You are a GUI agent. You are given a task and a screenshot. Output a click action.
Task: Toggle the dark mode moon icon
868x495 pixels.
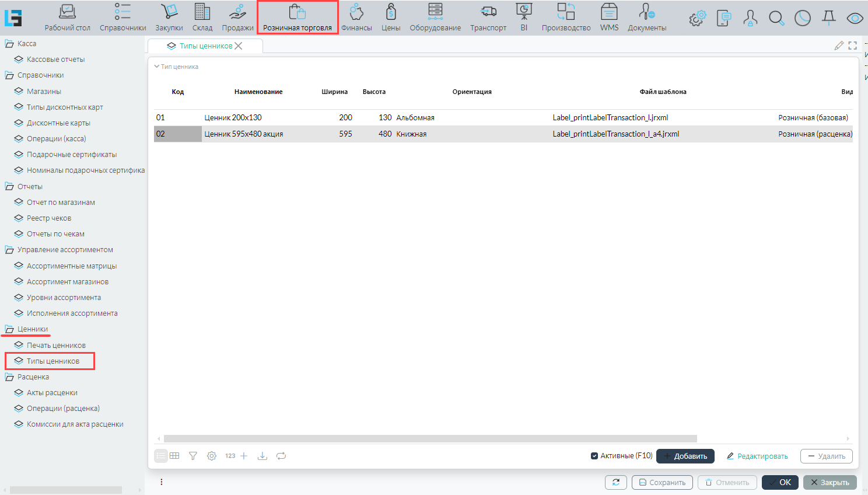click(803, 18)
